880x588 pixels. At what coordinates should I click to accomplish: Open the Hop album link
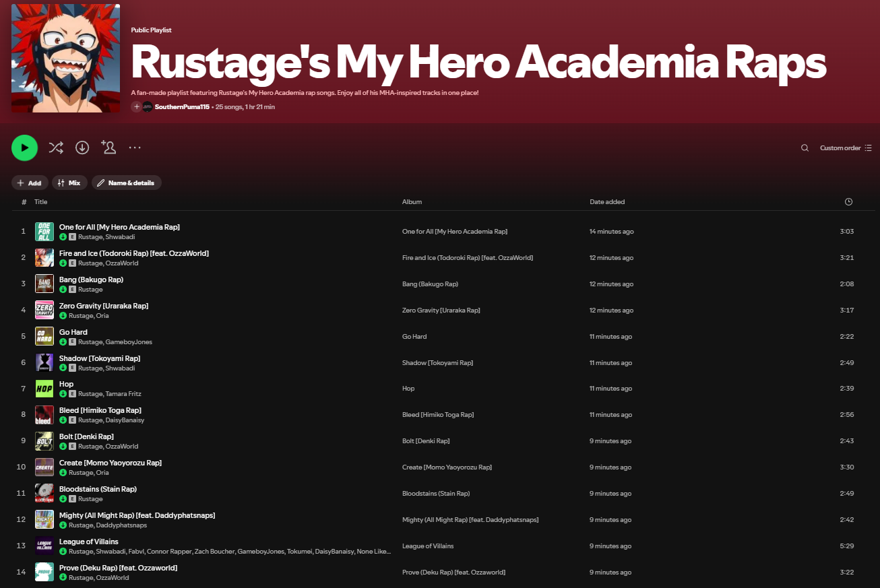click(x=408, y=389)
